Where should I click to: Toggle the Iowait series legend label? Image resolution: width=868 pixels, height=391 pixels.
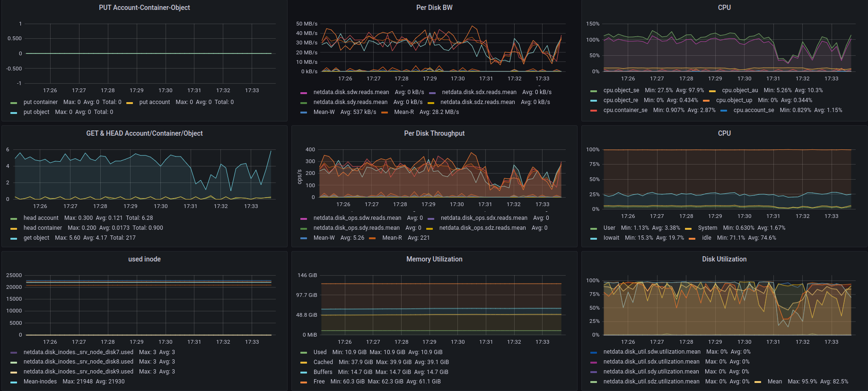611,238
